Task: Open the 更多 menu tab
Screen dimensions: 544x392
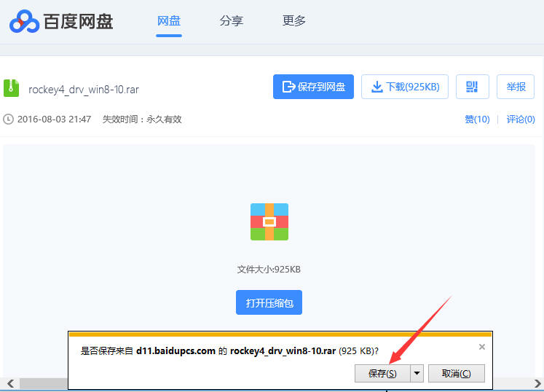Action: click(x=294, y=21)
